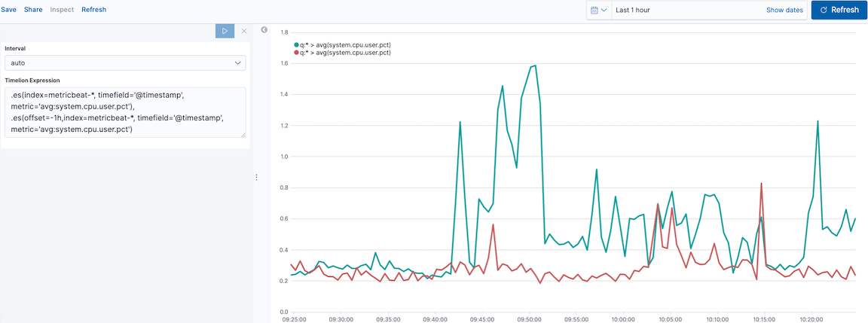The image size is (868, 323).
Task: Click Inspect in the top menu
Action: point(62,10)
